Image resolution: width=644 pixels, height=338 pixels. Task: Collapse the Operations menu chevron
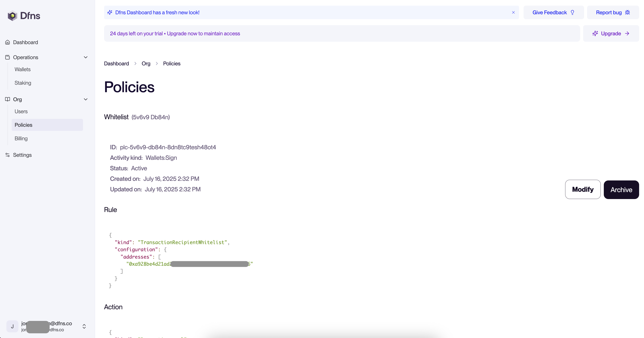click(85, 57)
